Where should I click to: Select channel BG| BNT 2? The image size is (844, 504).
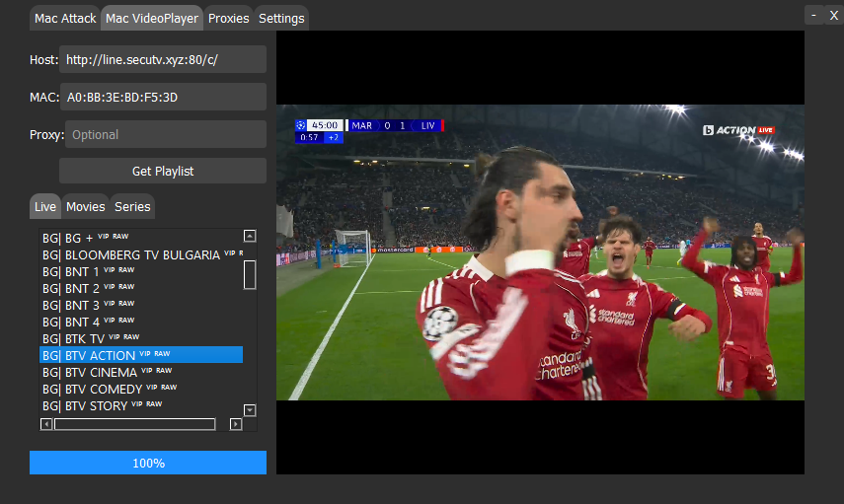(x=141, y=288)
